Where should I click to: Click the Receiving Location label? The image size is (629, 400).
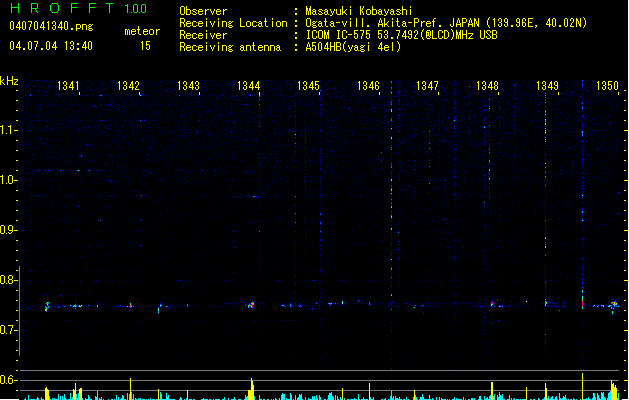[233, 23]
